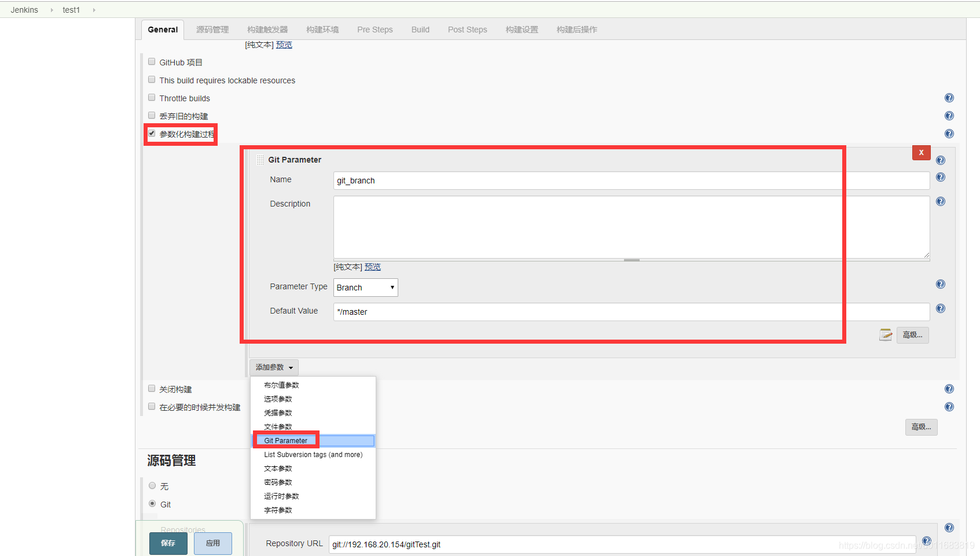980x556 pixels.
Task: Open help icon beside red delete button
Action: pyautogui.click(x=941, y=160)
